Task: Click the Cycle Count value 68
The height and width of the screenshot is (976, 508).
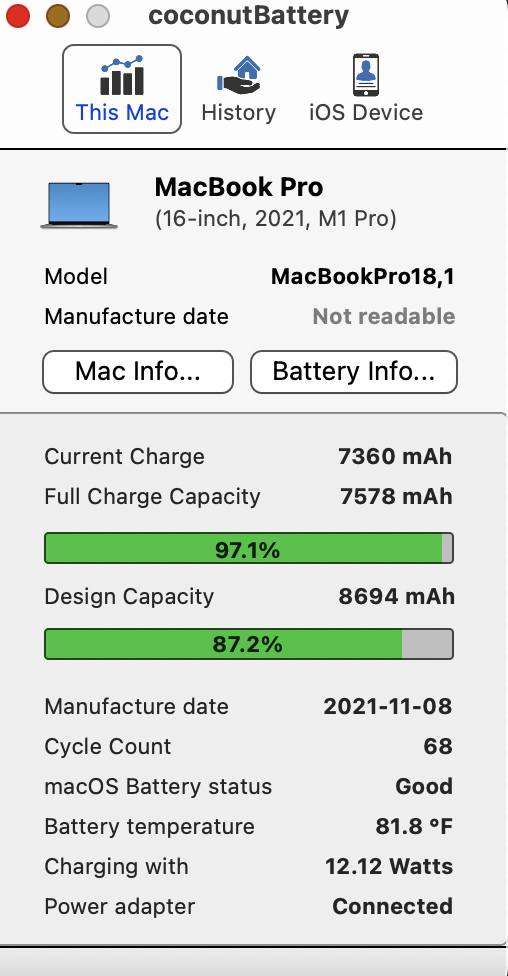Action: (x=438, y=746)
